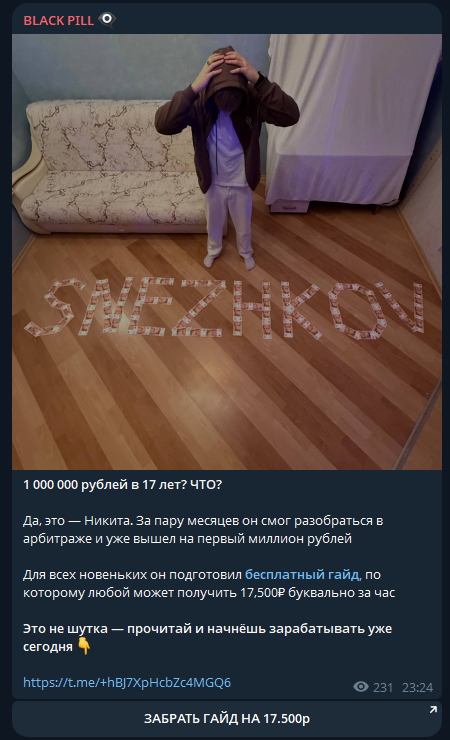Click the external-link arrow on guide button

pos(433,709)
